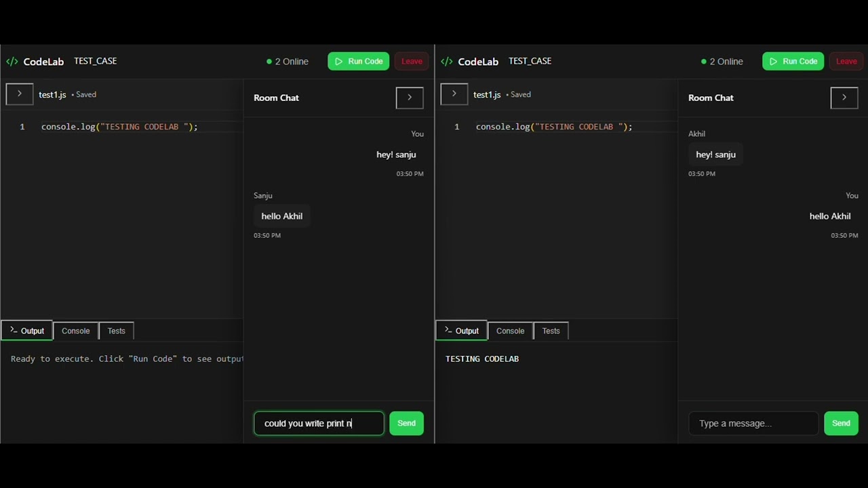
Task: Expand the file sidebar in right window
Action: pyautogui.click(x=454, y=94)
